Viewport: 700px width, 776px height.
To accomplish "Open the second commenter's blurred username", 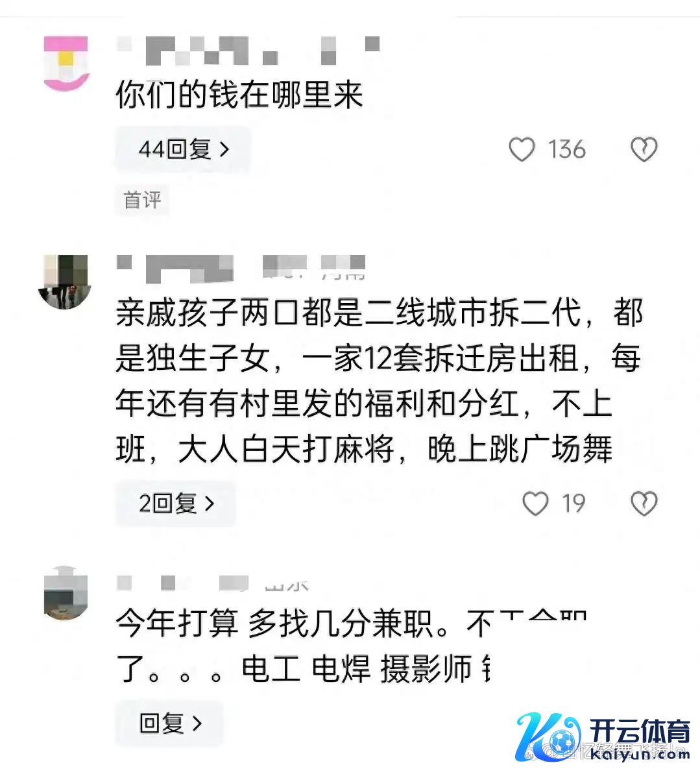I will point(241,269).
